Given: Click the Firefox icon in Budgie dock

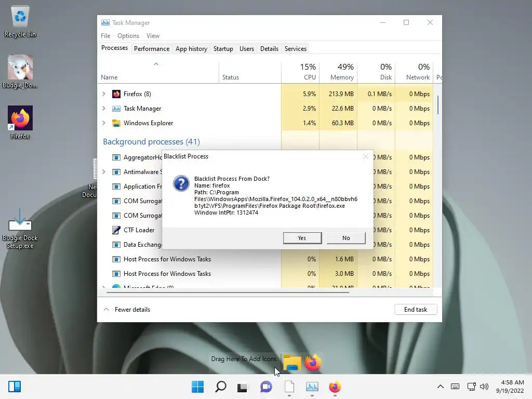Looking at the screenshot, I should 313,362.
